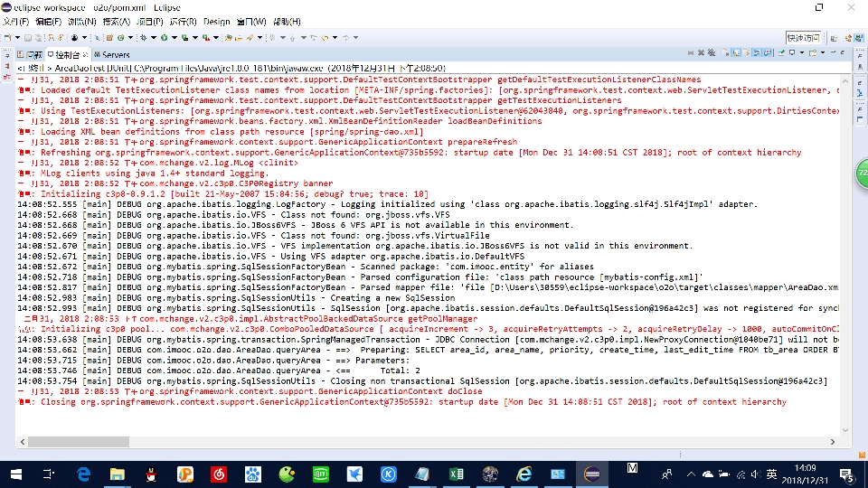The width and height of the screenshot is (868, 488).
Task: Click the External Tools run icon
Action: point(205,38)
